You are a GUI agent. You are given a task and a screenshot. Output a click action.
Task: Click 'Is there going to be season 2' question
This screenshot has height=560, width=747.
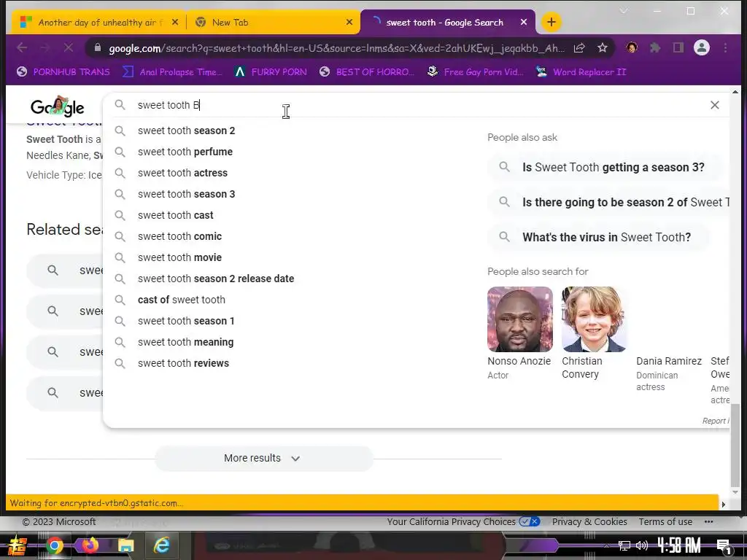[609, 203]
